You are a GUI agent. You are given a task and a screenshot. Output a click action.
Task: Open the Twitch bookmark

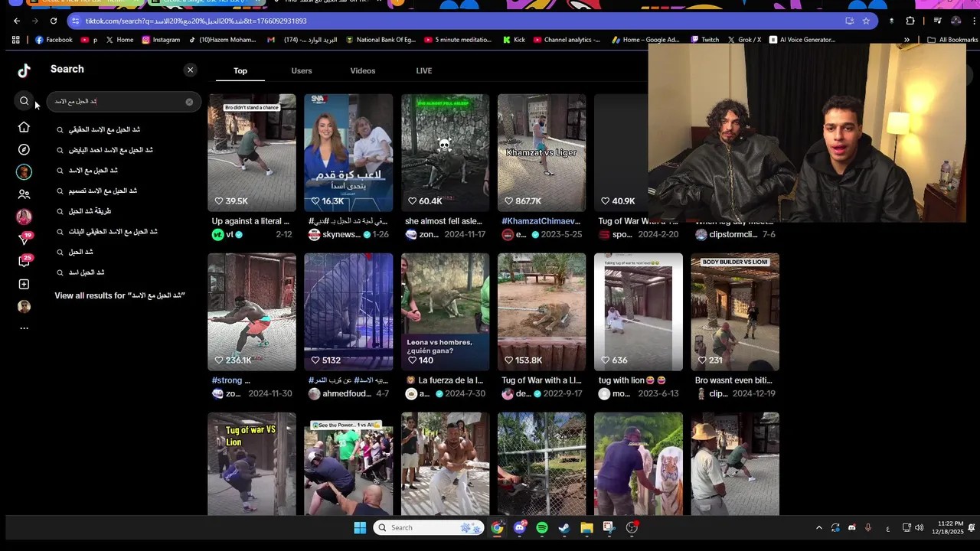tap(704, 40)
